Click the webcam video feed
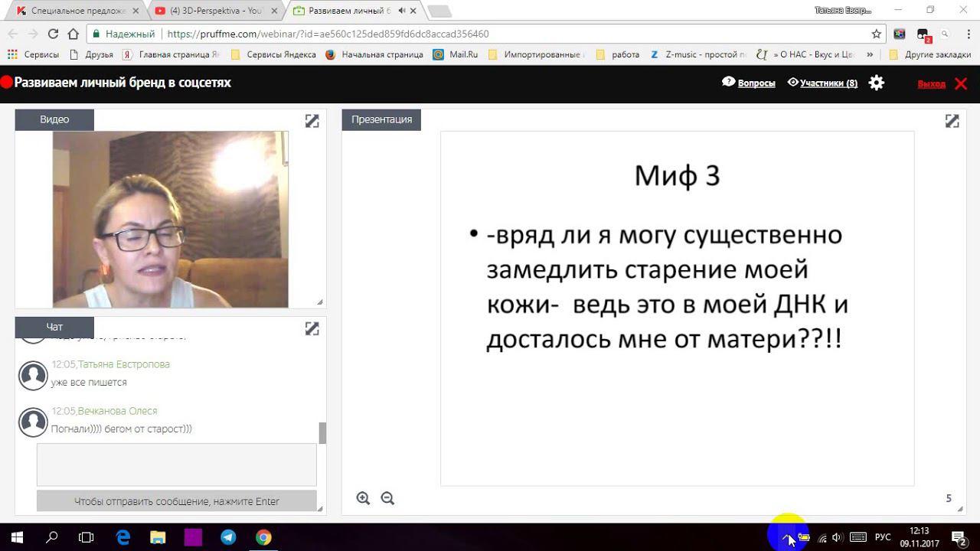This screenshot has height=551, width=980. coord(170,220)
